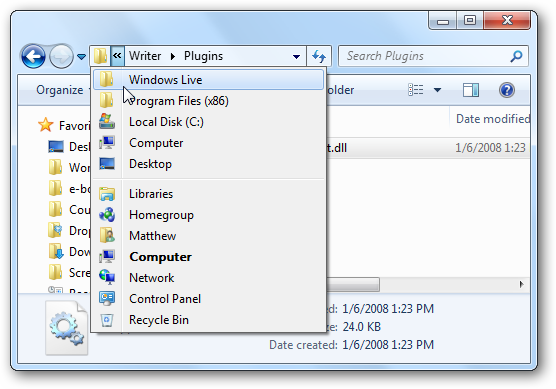The height and width of the screenshot is (389, 556).
Task: Expand the arrow between Writer and Plugins
Action: point(173,56)
